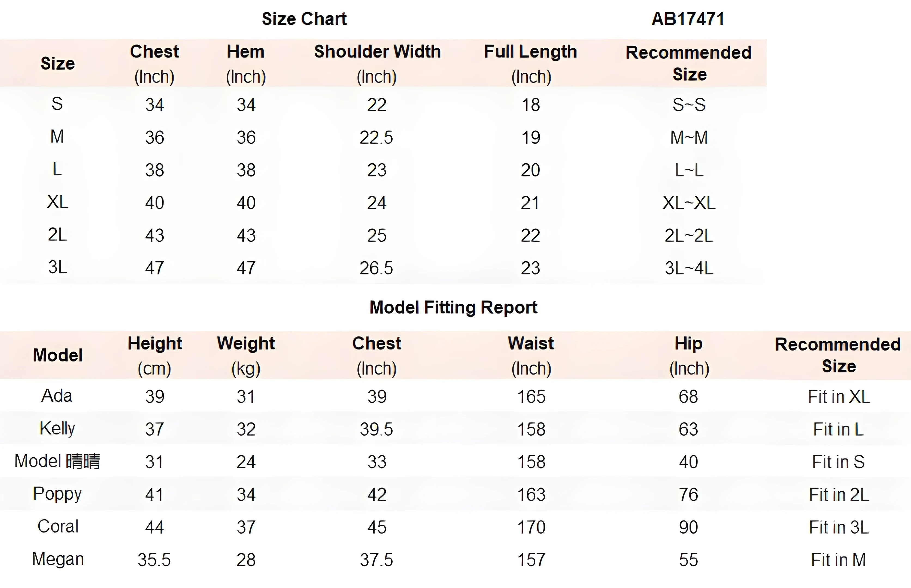911x588 pixels.
Task: Select the AB17471 product code
Action: tap(688, 19)
